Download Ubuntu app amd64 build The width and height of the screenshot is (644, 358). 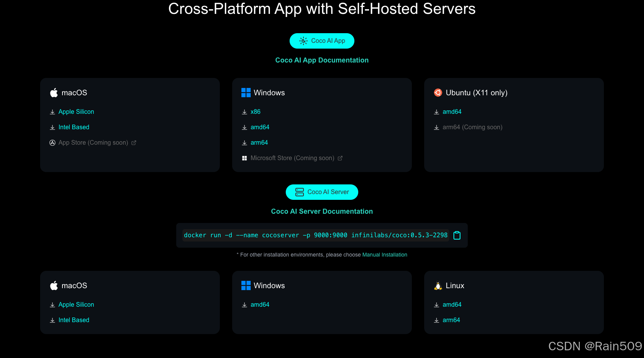click(x=452, y=112)
